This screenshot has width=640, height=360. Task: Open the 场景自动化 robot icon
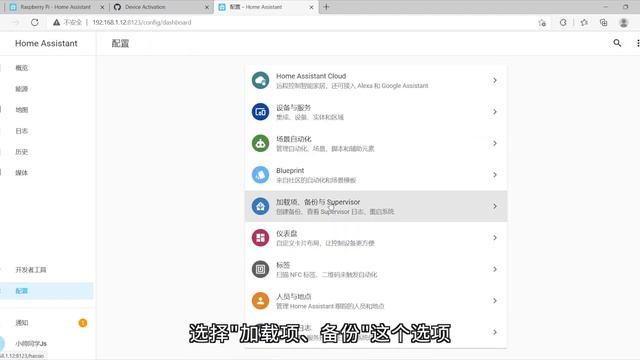point(260,143)
